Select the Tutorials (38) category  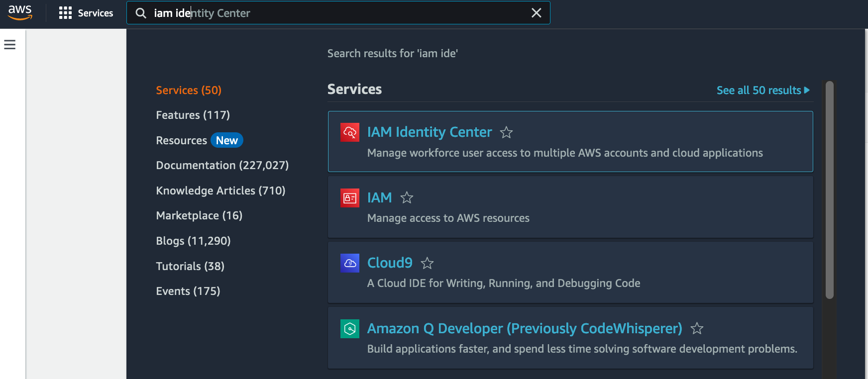click(190, 266)
